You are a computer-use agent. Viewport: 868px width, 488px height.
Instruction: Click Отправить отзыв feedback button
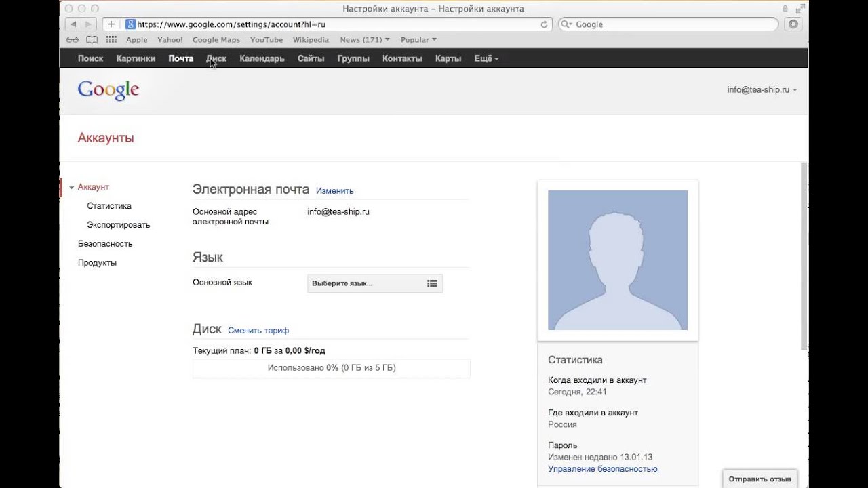(759, 479)
